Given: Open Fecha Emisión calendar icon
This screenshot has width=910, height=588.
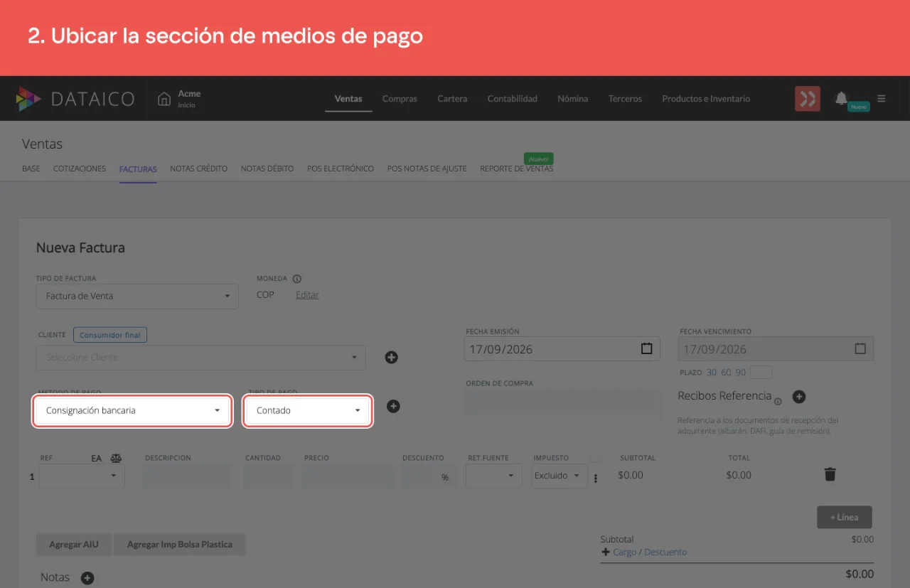Looking at the screenshot, I should tap(646, 349).
